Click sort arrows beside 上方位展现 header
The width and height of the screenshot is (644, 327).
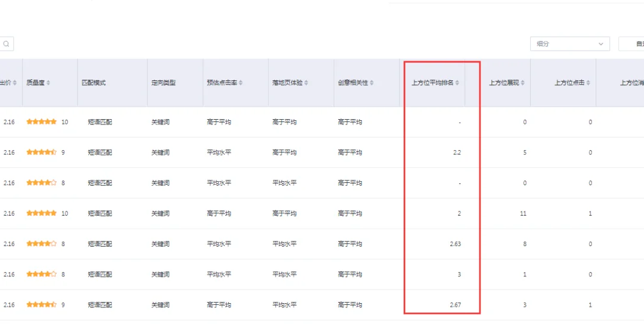[x=522, y=83]
